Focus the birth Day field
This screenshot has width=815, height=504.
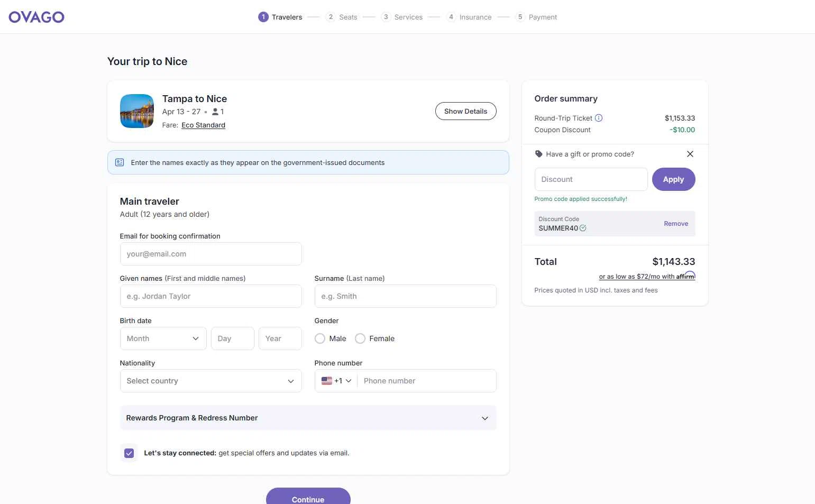[233, 338]
